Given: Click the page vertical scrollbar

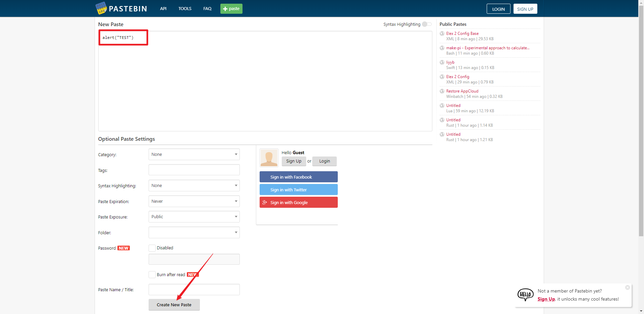Looking at the screenshot, I should point(641,121).
